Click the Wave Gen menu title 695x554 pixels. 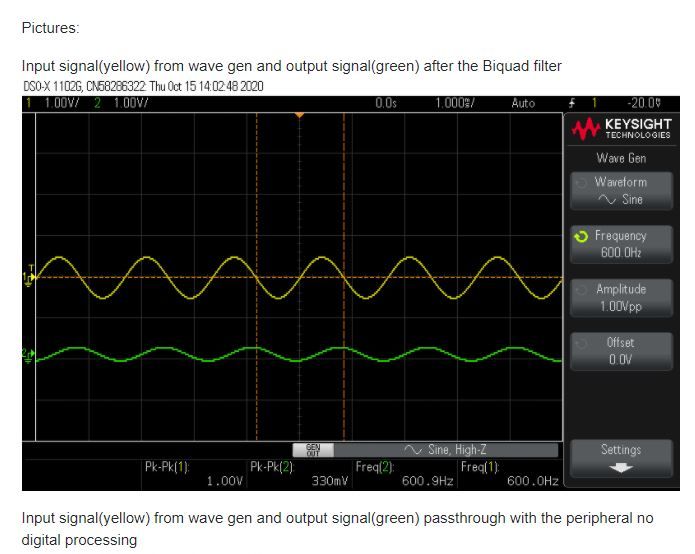[x=621, y=158]
